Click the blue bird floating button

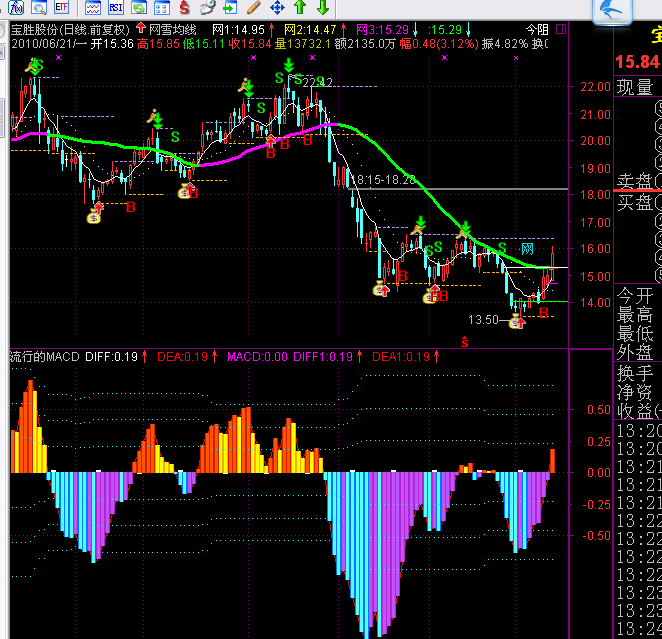[617, 12]
